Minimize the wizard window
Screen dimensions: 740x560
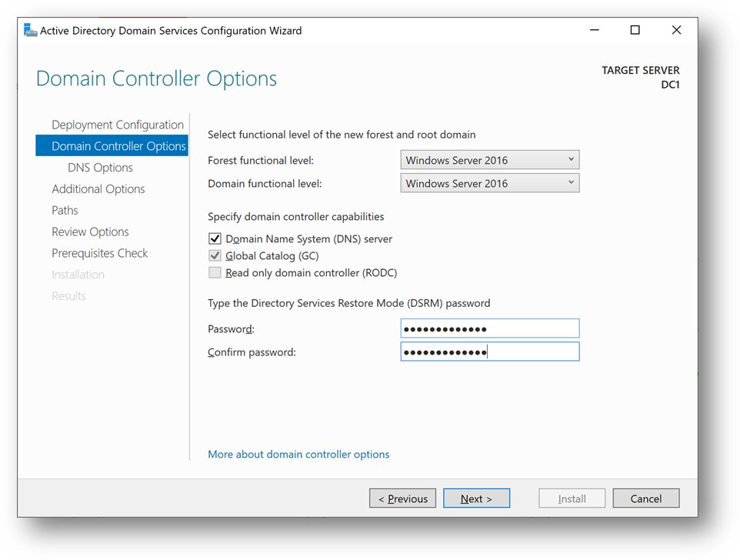[595, 30]
